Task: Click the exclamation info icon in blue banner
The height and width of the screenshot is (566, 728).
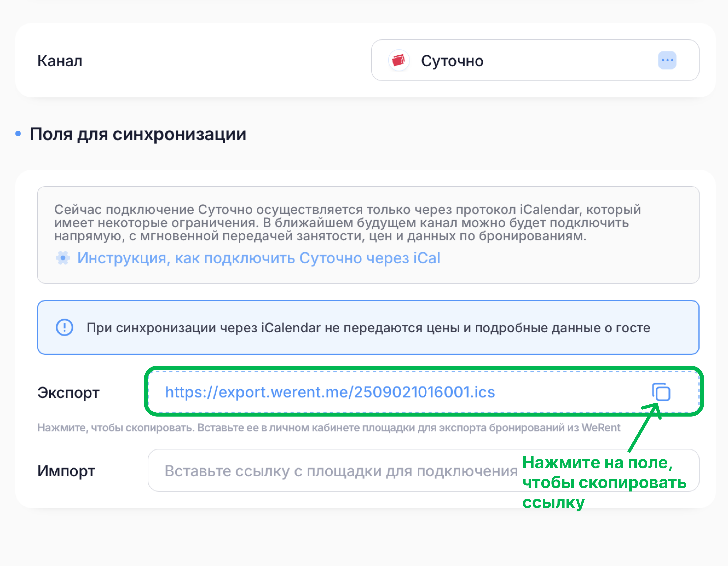Action: pos(64,327)
